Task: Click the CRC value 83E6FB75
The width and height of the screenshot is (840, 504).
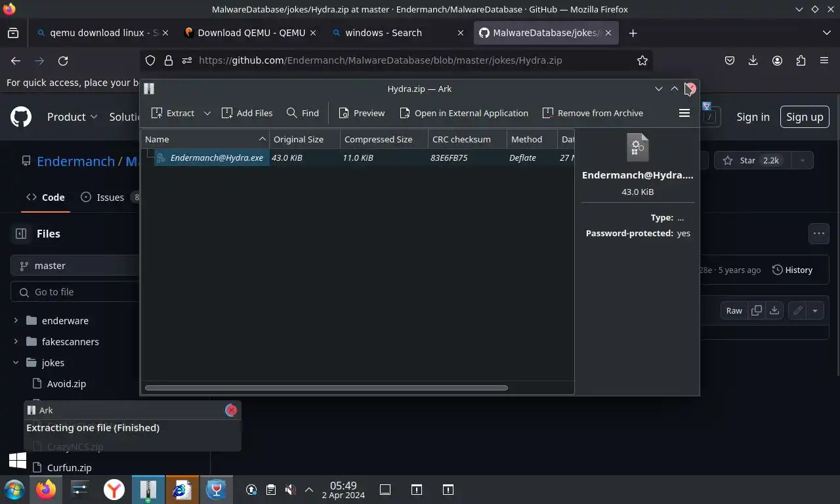Action: 449,157
